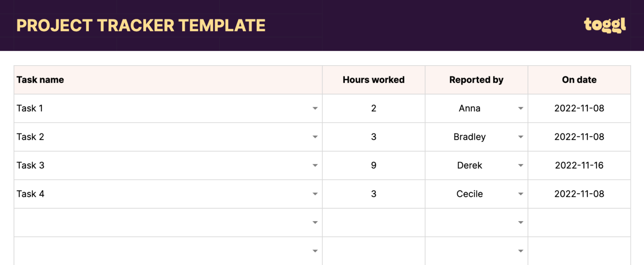This screenshot has width=644, height=265.
Task: Open the Task 1 name dropdown
Action: coord(315,108)
